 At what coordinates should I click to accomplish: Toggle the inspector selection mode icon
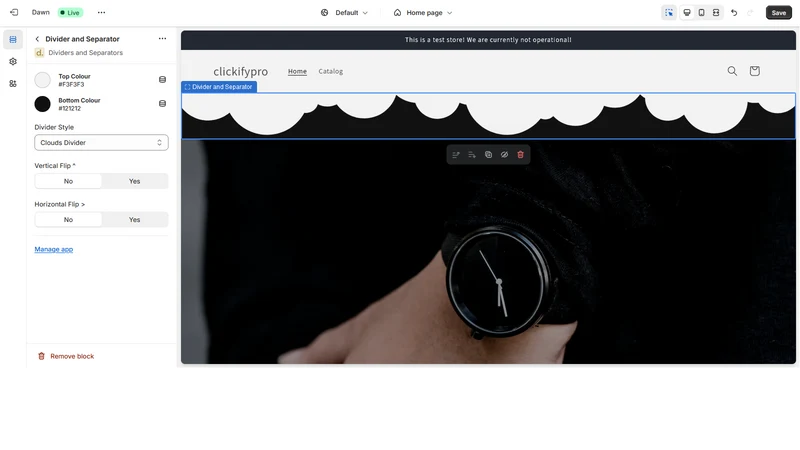[669, 13]
